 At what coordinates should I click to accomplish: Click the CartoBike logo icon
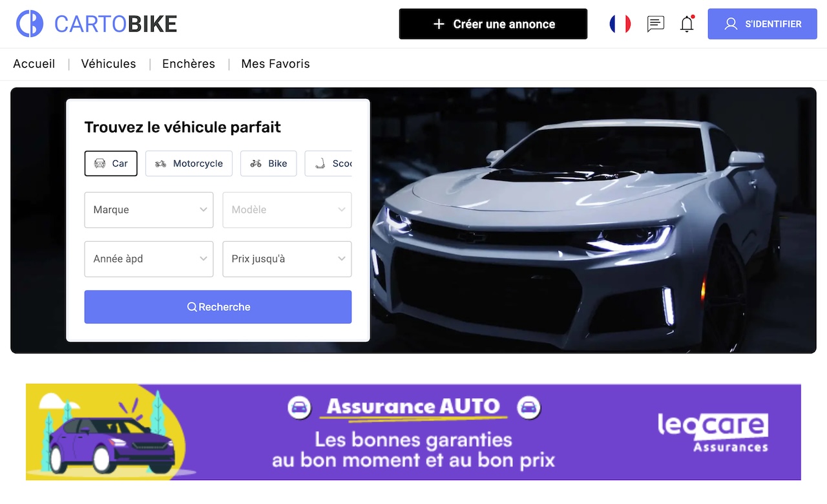30,24
